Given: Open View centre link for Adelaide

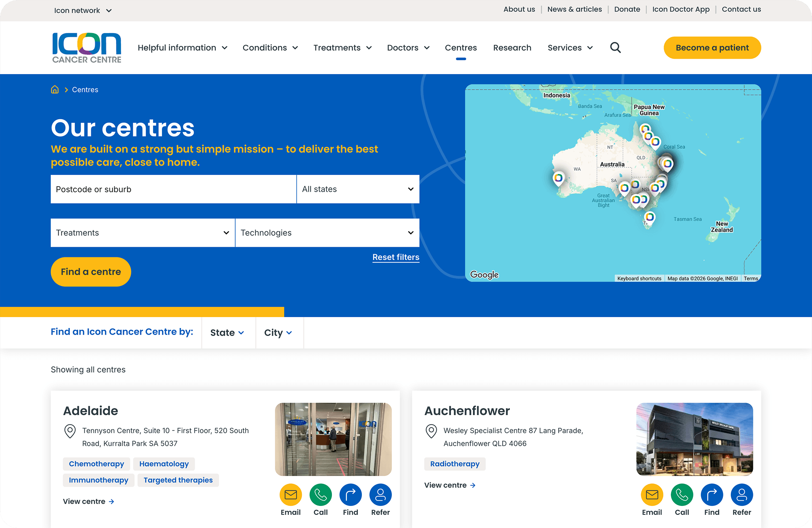Looking at the screenshot, I should coord(89,502).
